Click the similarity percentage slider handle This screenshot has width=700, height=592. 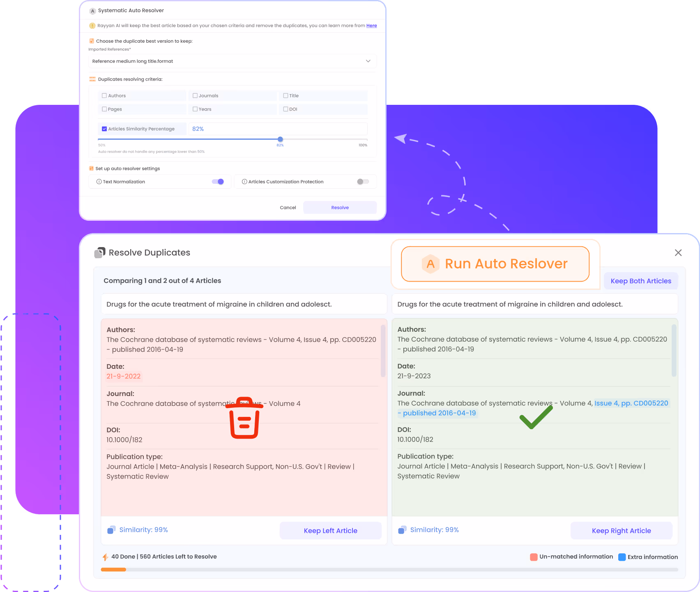pyautogui.click(x=280, y=139)
